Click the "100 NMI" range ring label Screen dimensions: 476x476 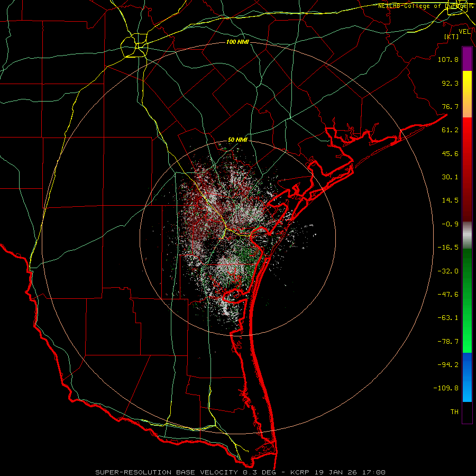point(237,42)
